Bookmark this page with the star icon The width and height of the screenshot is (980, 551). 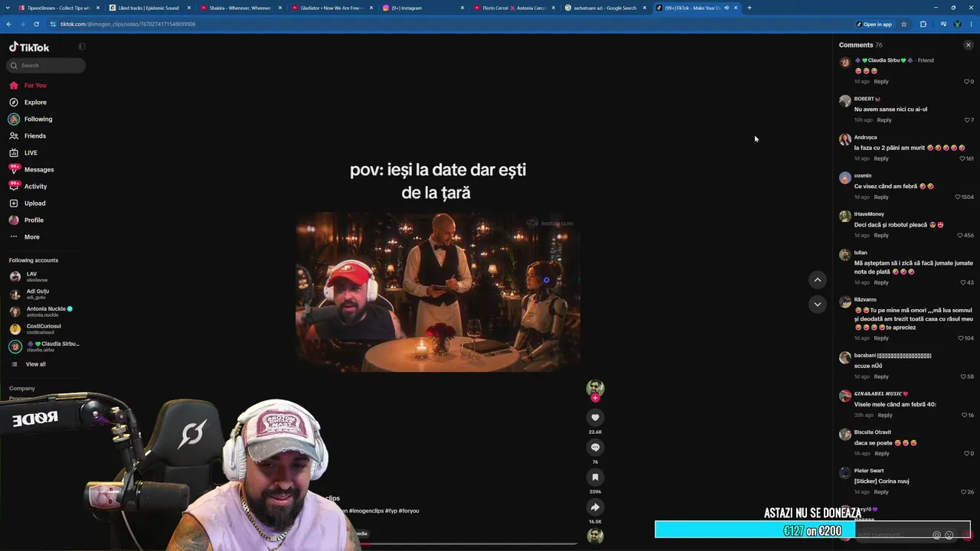(903, 24)
